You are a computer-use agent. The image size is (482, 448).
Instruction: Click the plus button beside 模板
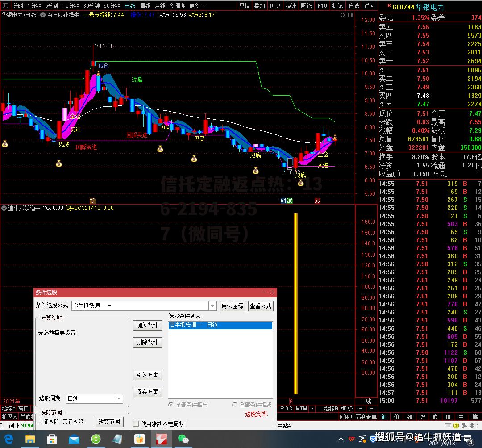[x=361, y=409]
